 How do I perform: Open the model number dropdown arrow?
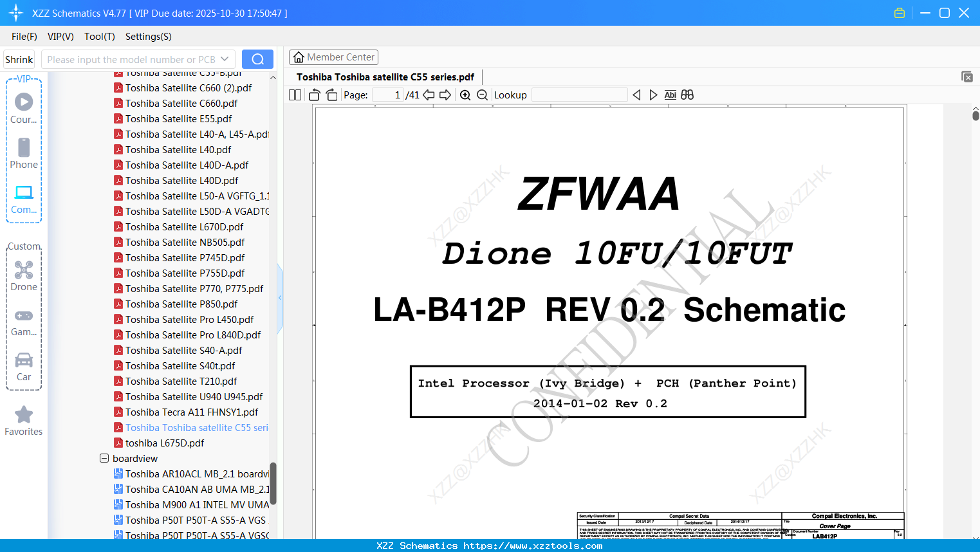(225, 59)
